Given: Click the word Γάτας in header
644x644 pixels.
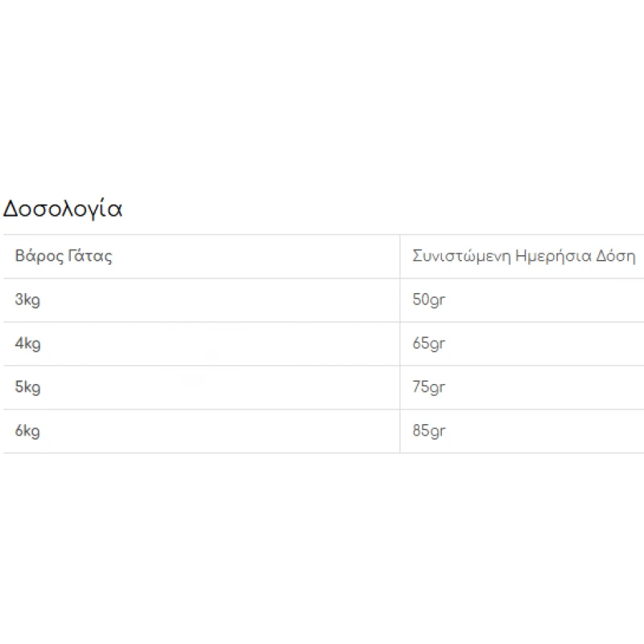Looking at the screenshot, I should click(x=90, y=256).
